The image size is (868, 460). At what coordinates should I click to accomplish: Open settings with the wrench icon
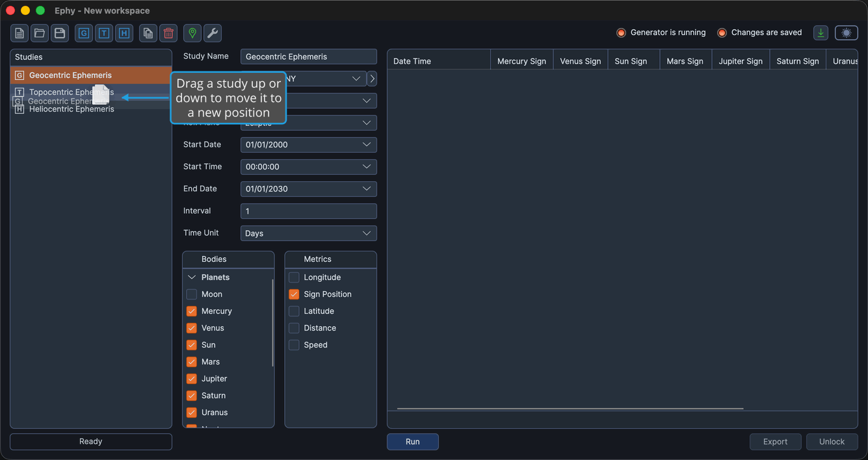coord(213,33)
